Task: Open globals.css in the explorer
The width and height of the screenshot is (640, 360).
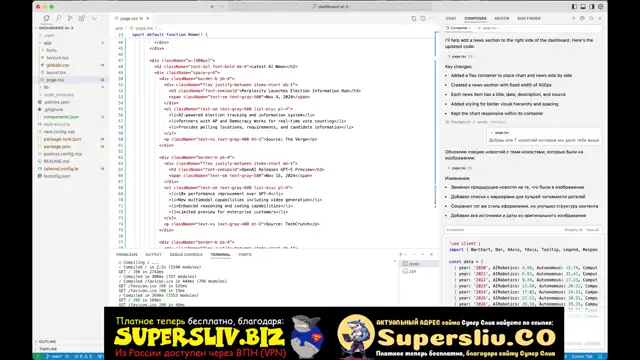Action: (58, 65)
